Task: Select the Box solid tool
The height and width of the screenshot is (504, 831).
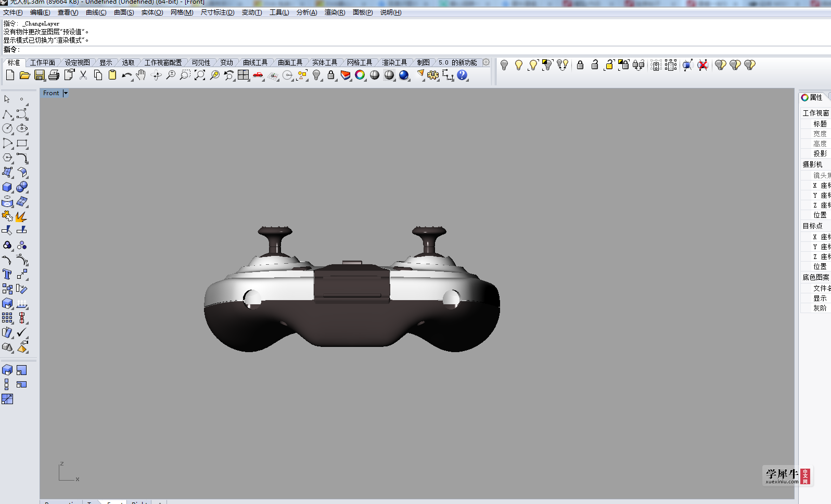Action: 7,187
